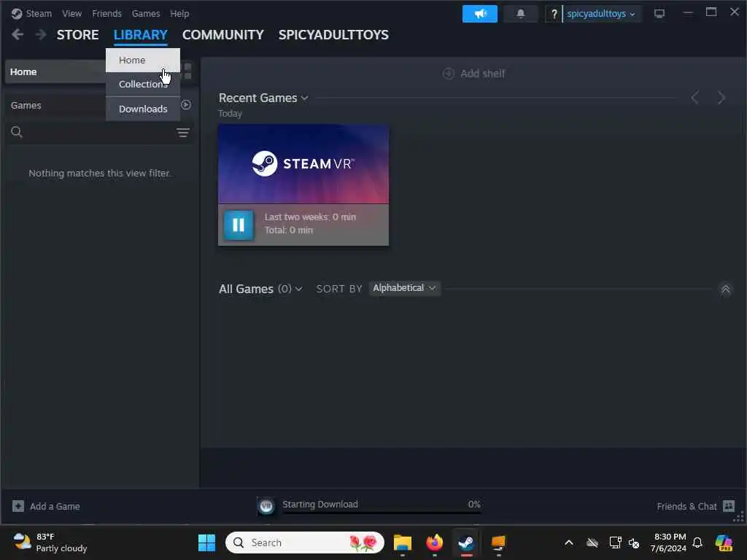Image resolution: width=747 pixels, height=560 pixels.
Task: Expand the All Games shelf dropdown
Action: 298,289
